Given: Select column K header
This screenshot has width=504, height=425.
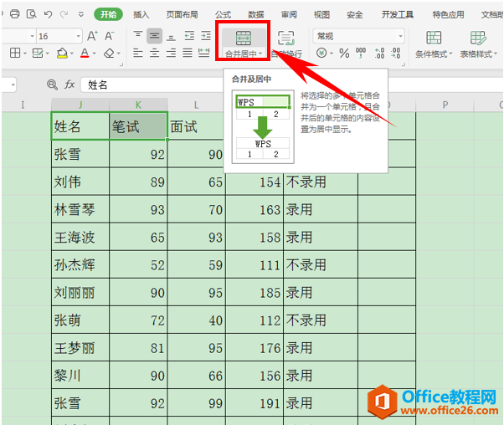Looking at the screenshot, I should coord(138,105).
